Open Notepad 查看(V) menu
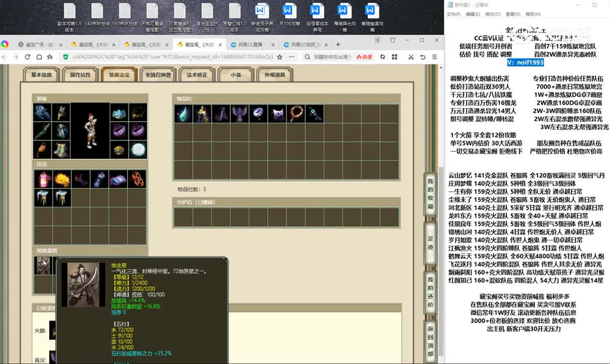610x364 pixels. pyautogui.click(x=513, y=14)
